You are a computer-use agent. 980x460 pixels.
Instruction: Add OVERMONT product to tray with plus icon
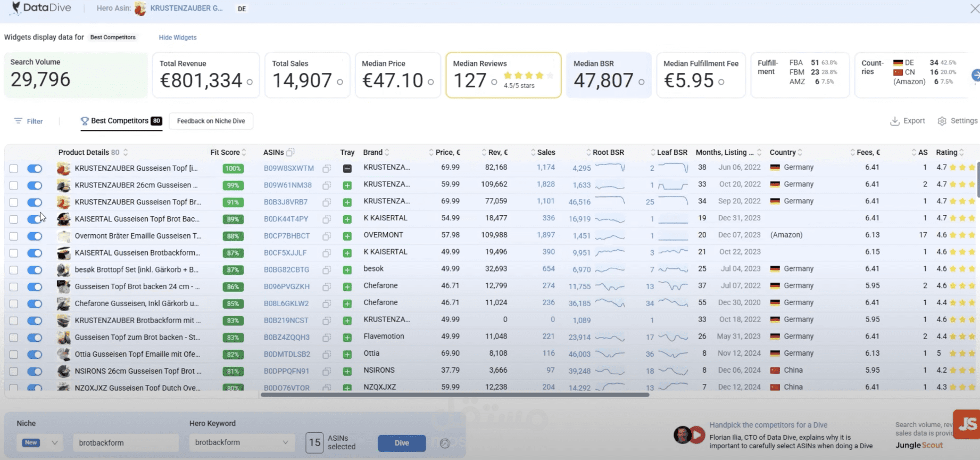pyautogui.click(x=347, y=236)
